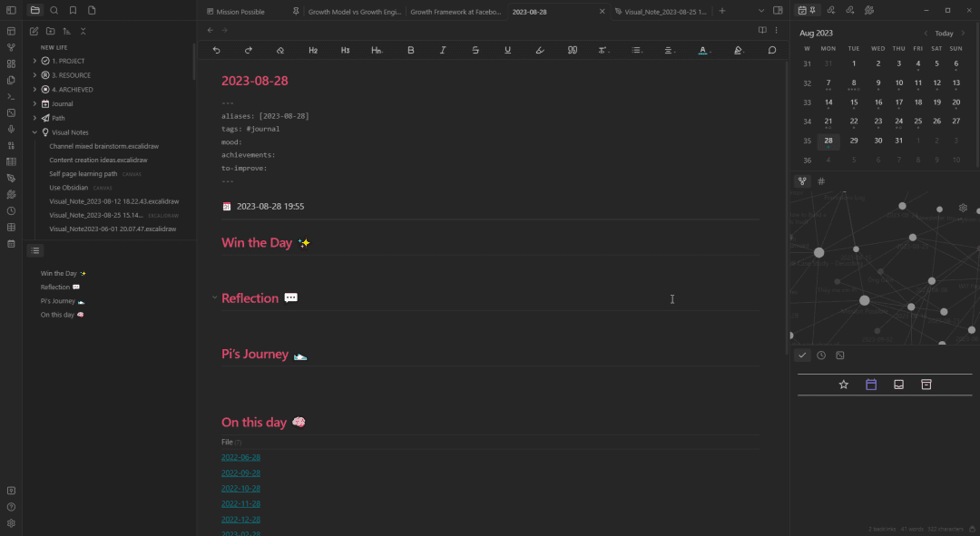980x536 pixels.
Task: Open the search icon in left sidebar
Action: point(54,11)
